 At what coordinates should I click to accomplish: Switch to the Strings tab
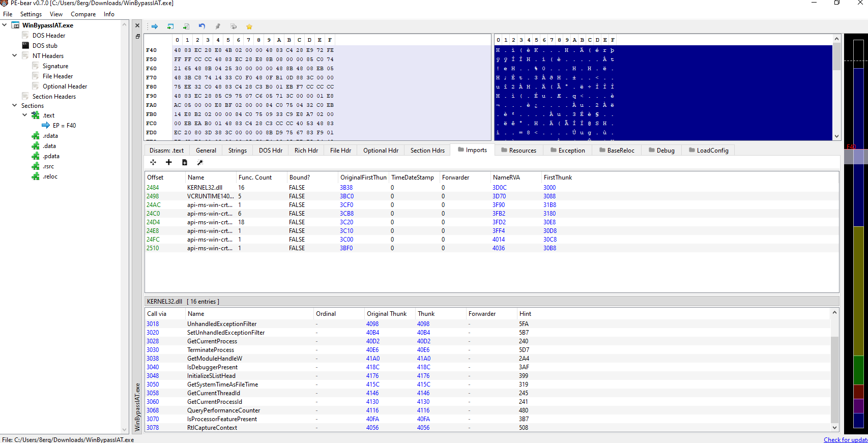point(238,151)
